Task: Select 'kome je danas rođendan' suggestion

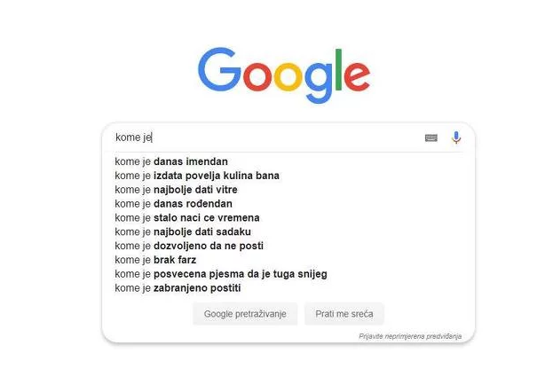Action: (x=174, y=204)
